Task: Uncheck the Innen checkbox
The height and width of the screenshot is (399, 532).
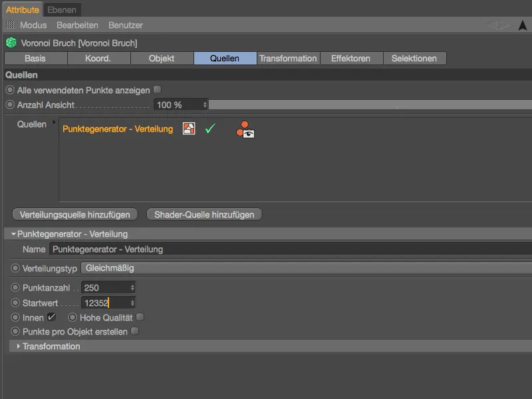Action: coord(51,317)
